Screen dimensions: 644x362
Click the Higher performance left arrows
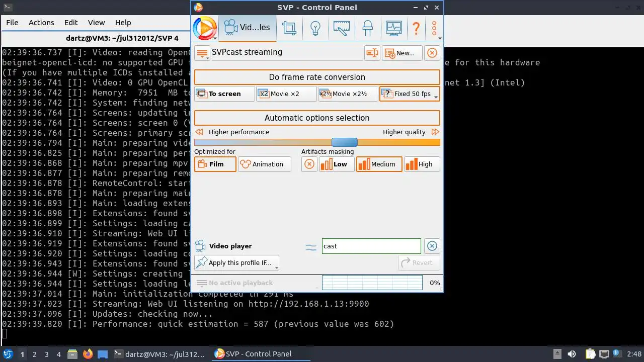point(199,132)
